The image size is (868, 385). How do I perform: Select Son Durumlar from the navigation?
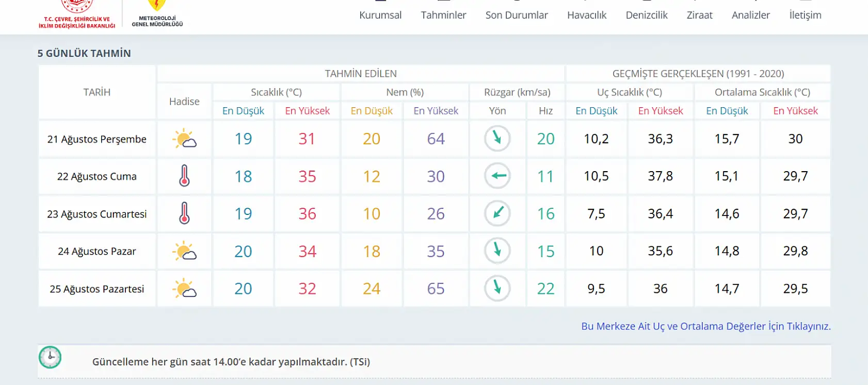[x=516, y=15]
